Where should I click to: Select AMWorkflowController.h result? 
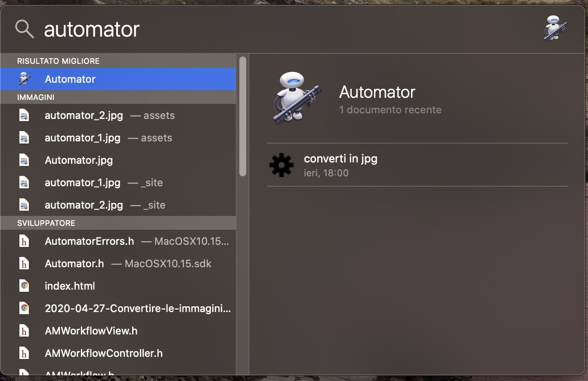pyautogui.click(x=118, y=353)
